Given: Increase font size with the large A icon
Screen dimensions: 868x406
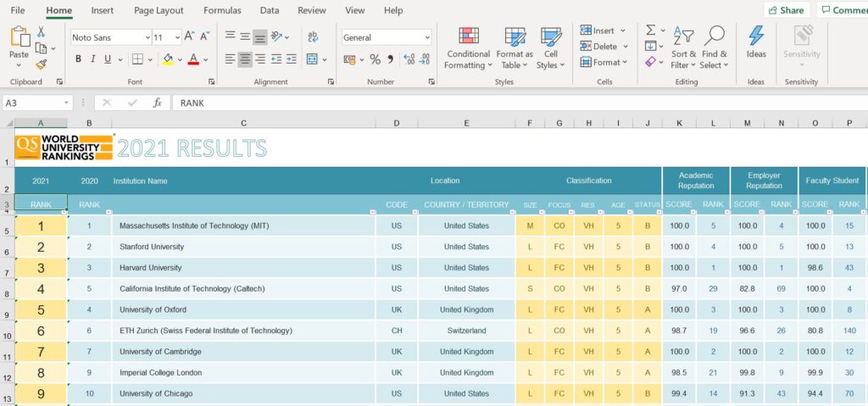Looking at the screenshot, I should pos(189,36).
